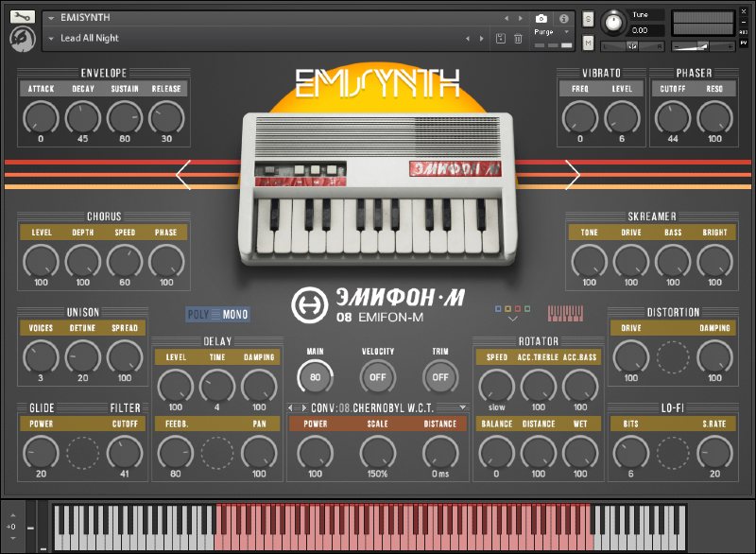This screenshot has height=554, width=756.
Task: Click the left arrow beside the Emifon keyboard
Action: tap(182, 173)
